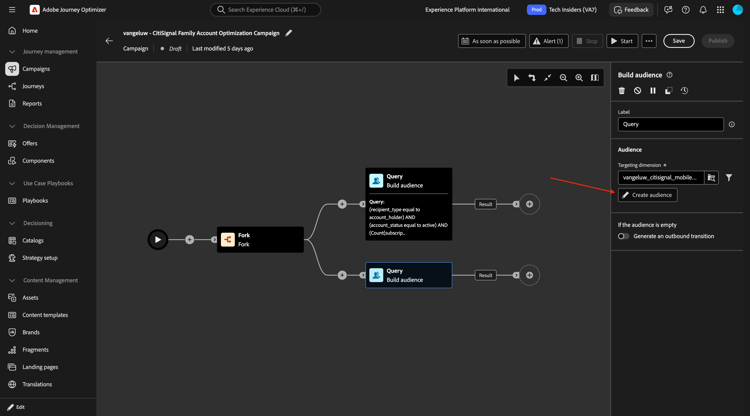Click the Save button
Viewport: 750px width, 416px height.
[678, 41]
